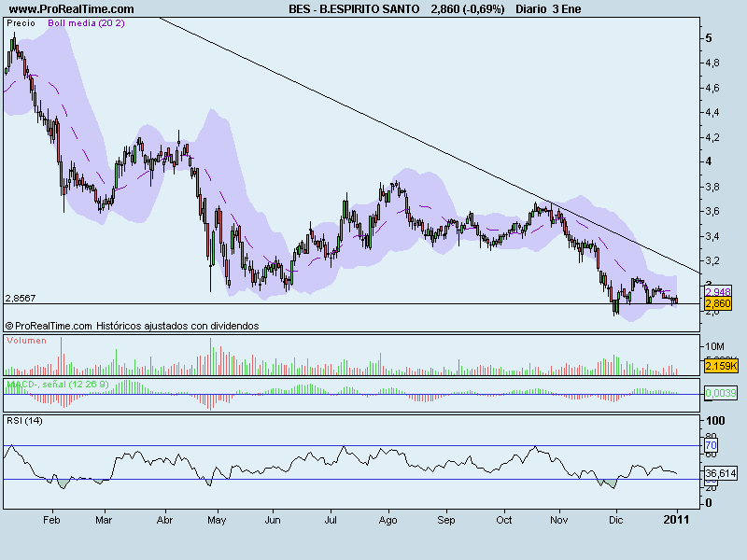Screen dimensions: 747x560
Task: Click the 0 label on RSI axis
Action: tap(709, 503)
